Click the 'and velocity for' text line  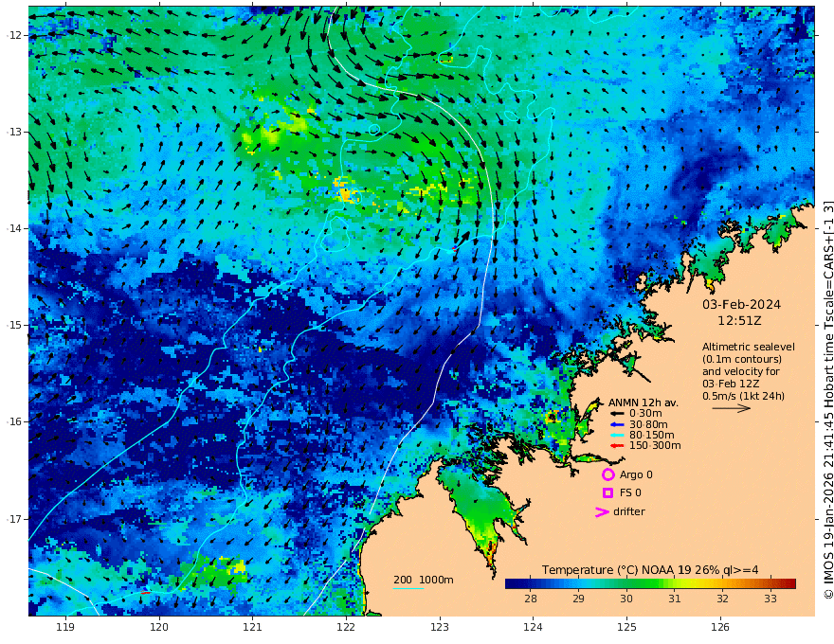741,371
